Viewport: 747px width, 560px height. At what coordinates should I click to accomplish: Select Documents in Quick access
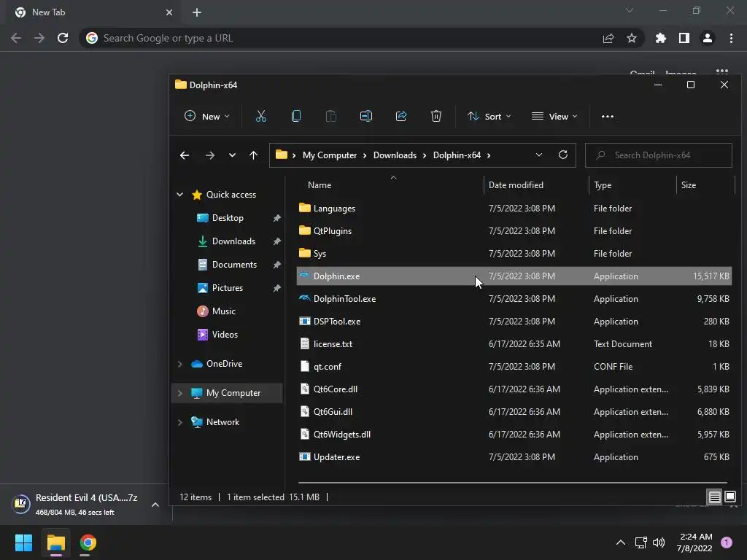click(x=234, y=265)
